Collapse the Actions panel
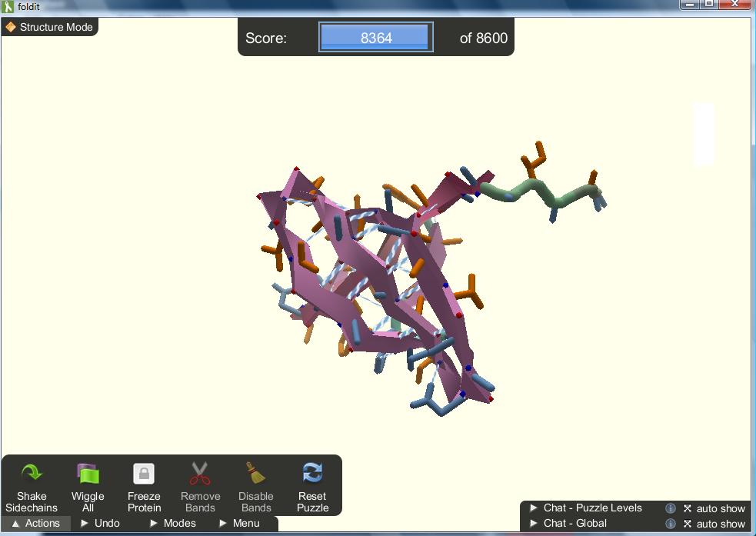Screen dimensions: 756x536 click(35, 523)
